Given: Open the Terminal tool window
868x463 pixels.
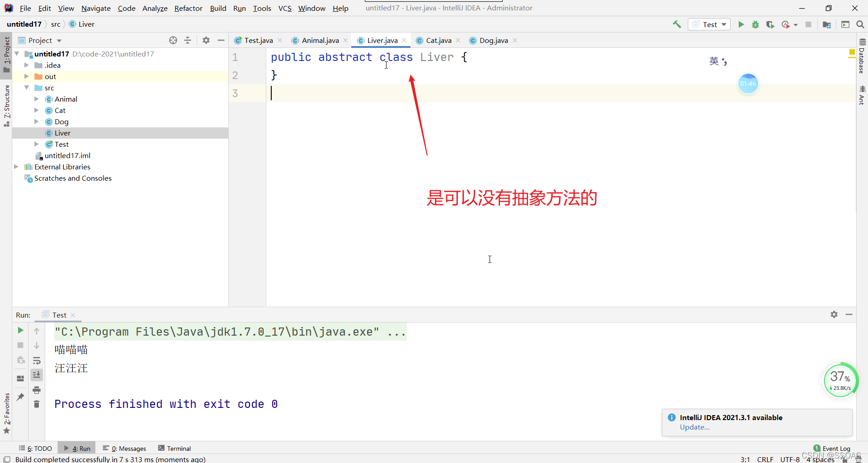Looking at the screenshot, I should click(x=175, y=449).
